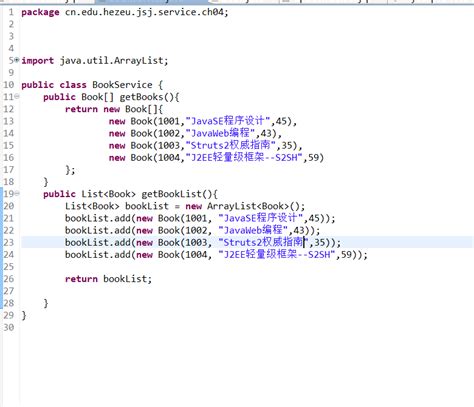
Task: Click java.util.ArrayList in the import statement
Action: (112, 61)
